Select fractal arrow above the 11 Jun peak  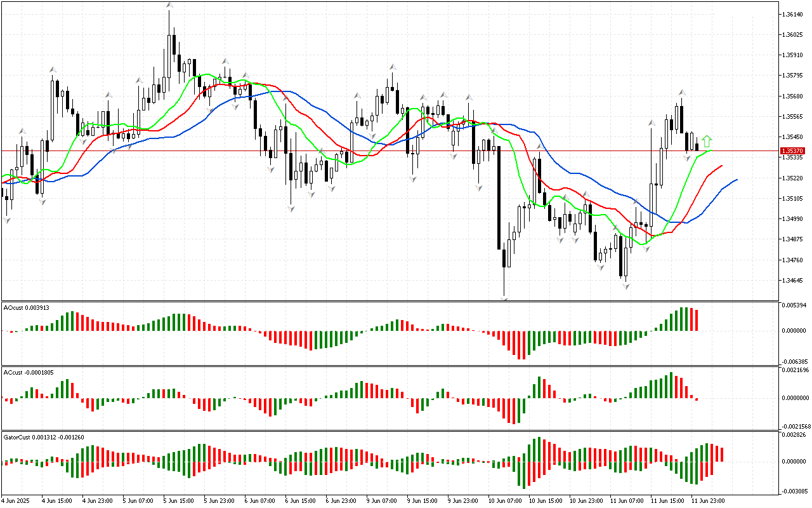tap(682, 93)
